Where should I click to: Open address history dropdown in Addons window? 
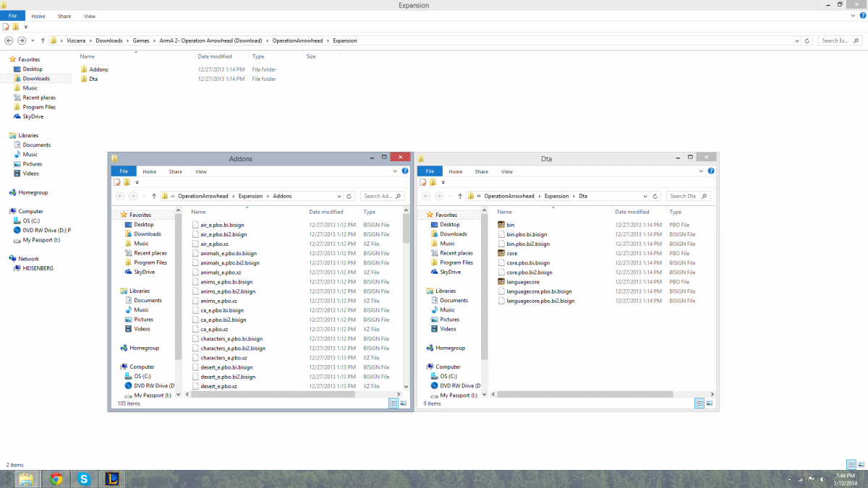pyautogui.click(x=339, y=196)
